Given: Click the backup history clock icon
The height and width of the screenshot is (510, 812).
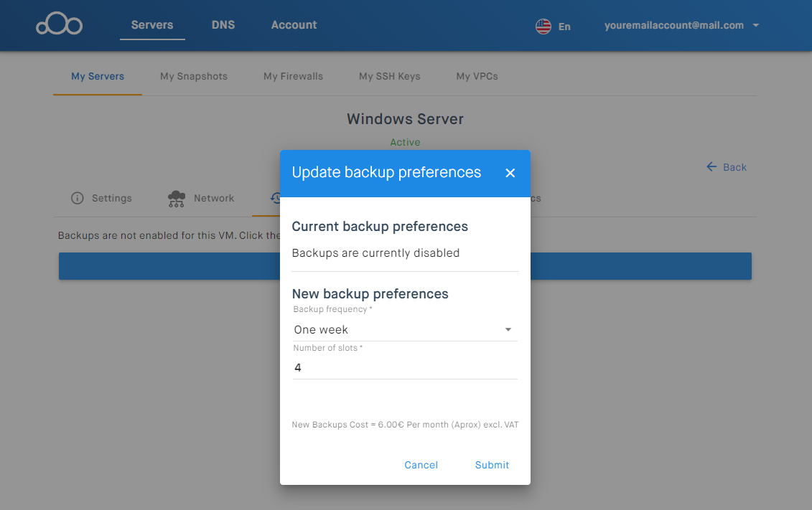Looking at the screenshot, I should [275, 199].
